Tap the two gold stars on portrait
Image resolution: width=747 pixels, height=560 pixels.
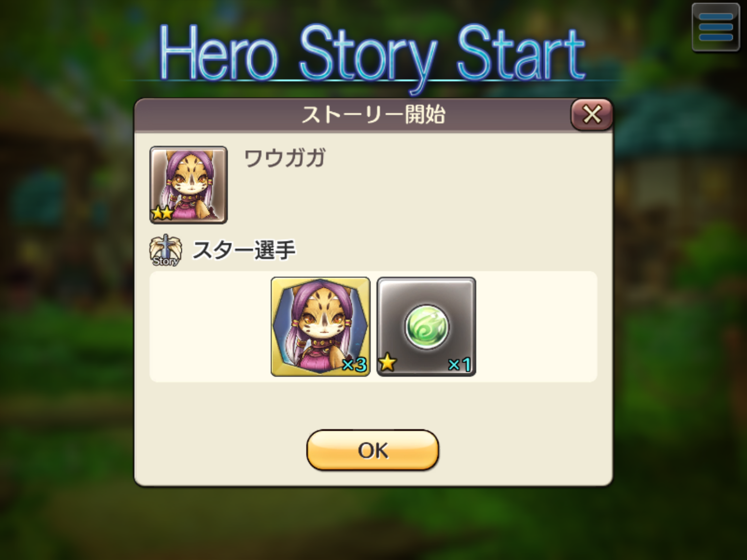(x=162, y=213)
